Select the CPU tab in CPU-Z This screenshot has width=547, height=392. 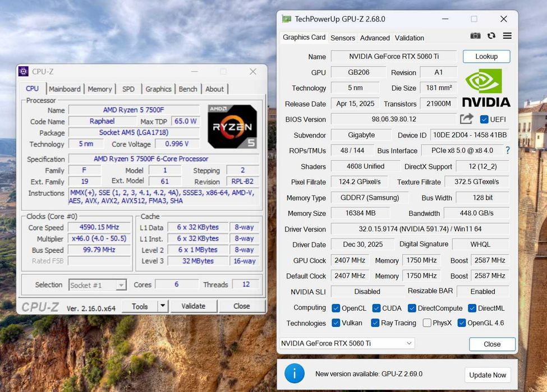pyautogui.click(x=32, y=89)
